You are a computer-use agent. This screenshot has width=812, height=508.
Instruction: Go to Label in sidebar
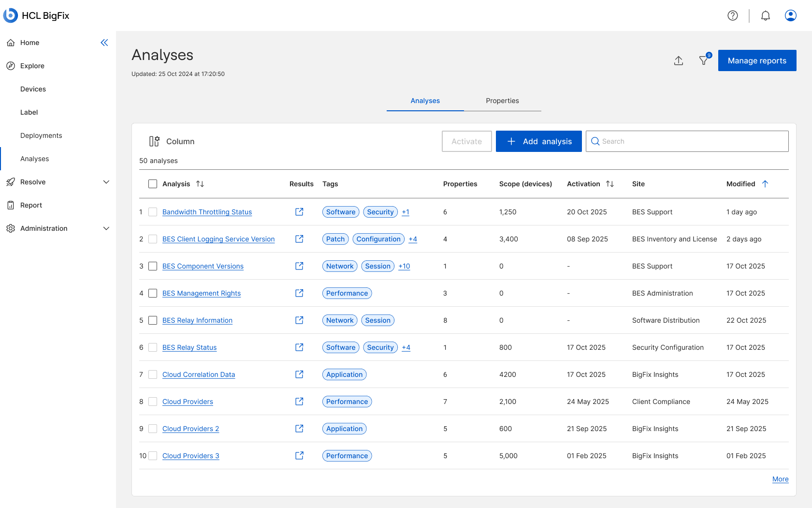[29, 112]
